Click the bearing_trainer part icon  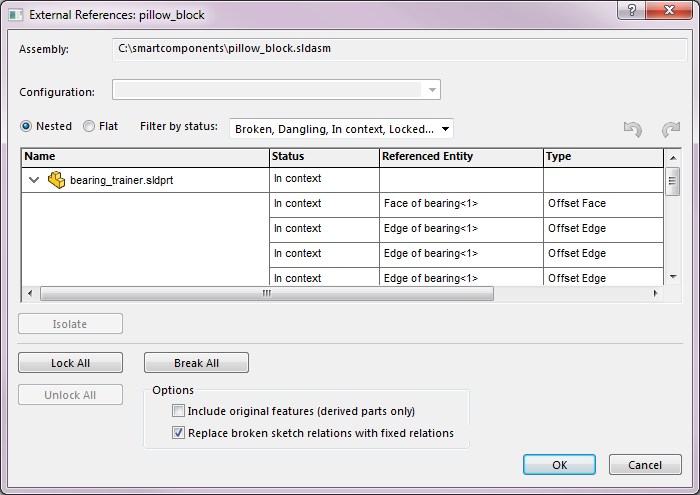coord(57,180)
